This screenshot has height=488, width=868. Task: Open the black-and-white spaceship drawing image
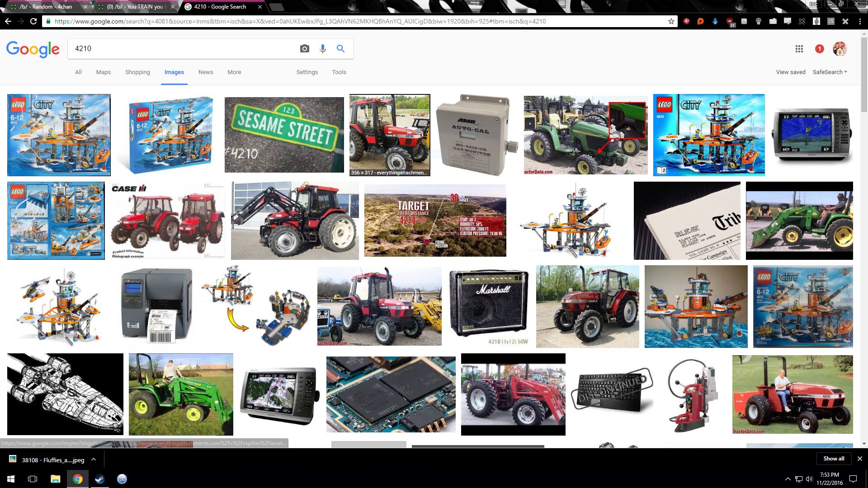pyautogui.click(x=65, y=394)
